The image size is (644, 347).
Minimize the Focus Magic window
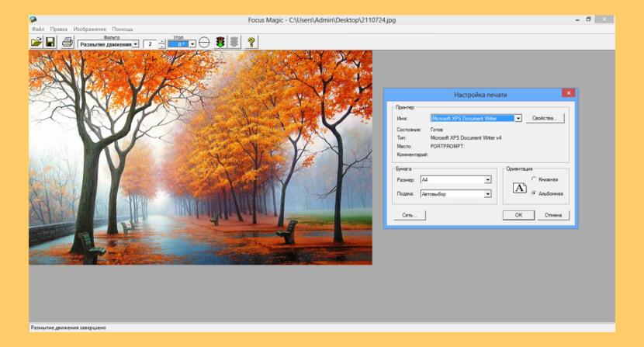[577, 19]
